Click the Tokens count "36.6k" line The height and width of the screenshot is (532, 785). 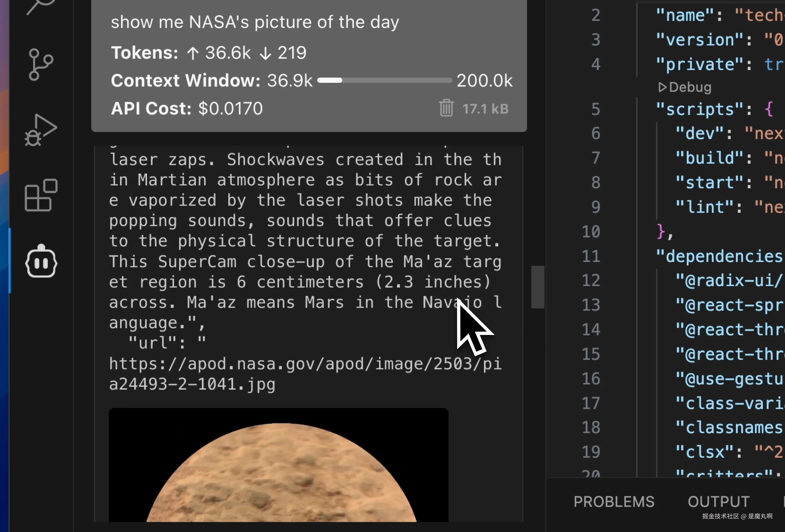tap(209, 53)
